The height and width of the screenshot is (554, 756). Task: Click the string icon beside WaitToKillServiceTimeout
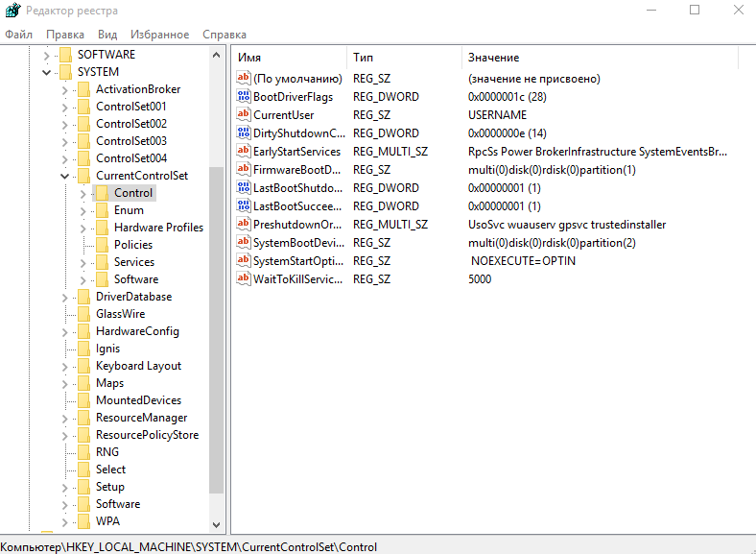[244, 279]
